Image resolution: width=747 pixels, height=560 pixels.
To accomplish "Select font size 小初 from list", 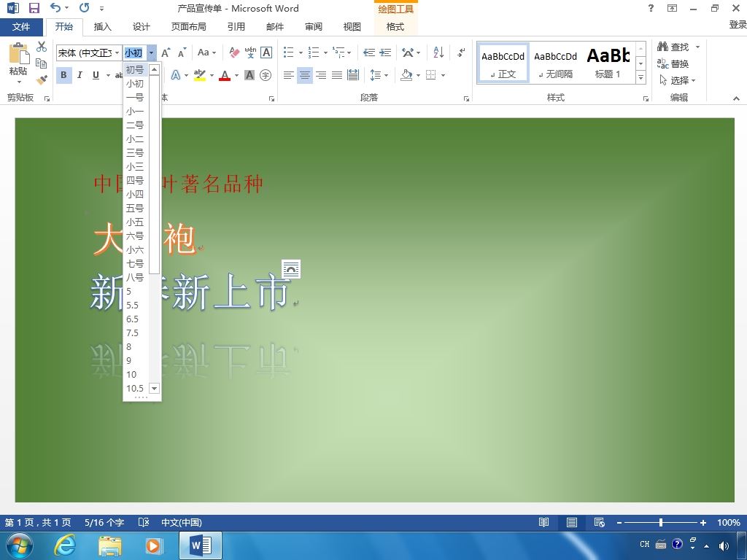I will tap(135, 83).
